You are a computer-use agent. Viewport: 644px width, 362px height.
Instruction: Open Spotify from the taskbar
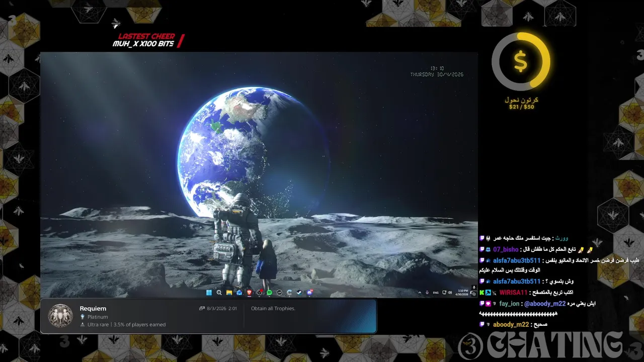270,293
